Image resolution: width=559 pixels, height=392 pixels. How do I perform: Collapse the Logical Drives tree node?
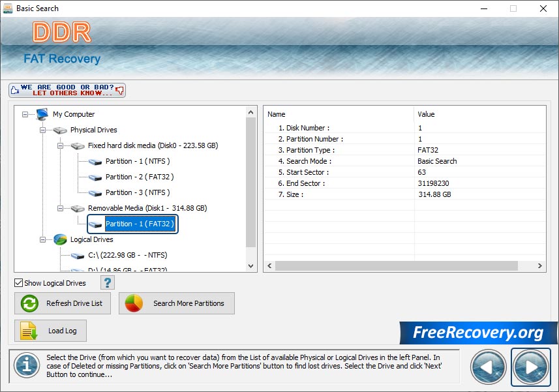pos(42,240)
